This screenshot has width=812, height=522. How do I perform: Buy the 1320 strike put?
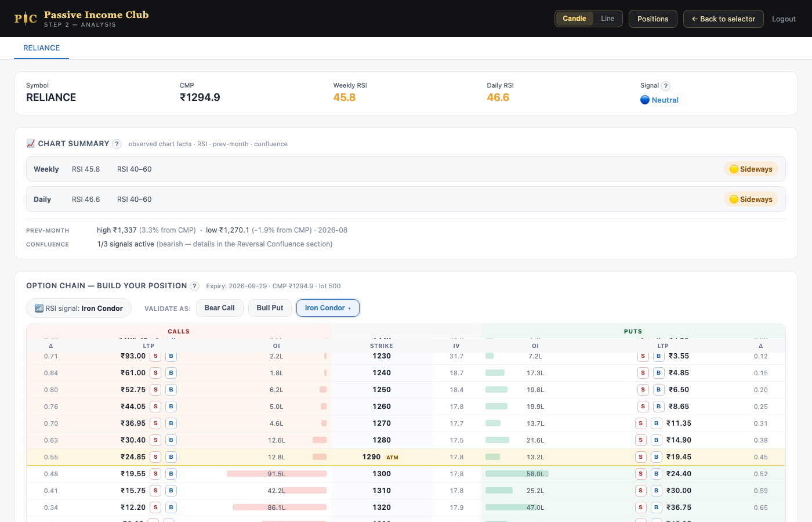click(656, 507)
